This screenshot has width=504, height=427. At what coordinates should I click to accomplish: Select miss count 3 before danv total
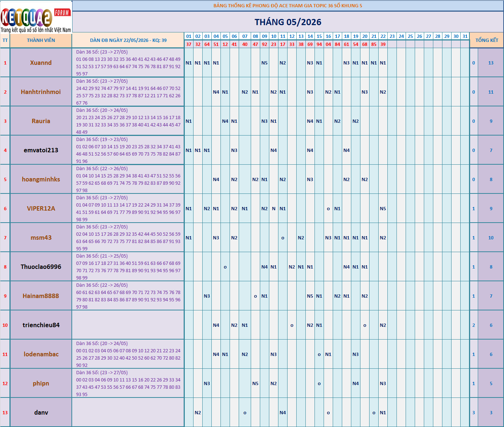pos(474,412)
